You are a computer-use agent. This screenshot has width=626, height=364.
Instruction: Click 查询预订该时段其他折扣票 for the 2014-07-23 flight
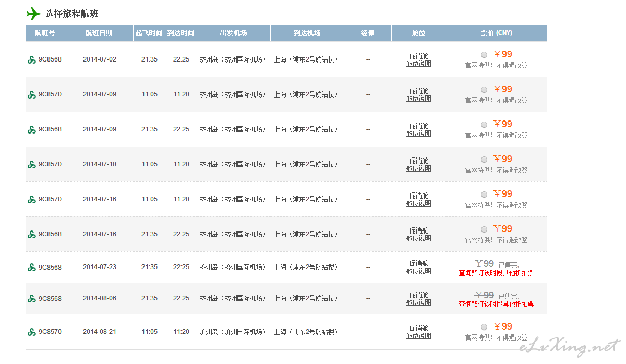coord(496,273)
